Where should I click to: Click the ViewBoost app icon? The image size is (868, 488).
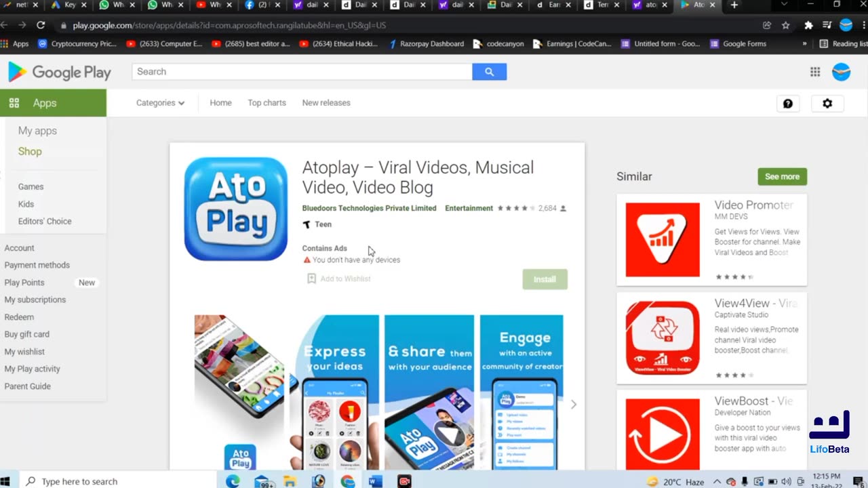click(x=663, y=434)
